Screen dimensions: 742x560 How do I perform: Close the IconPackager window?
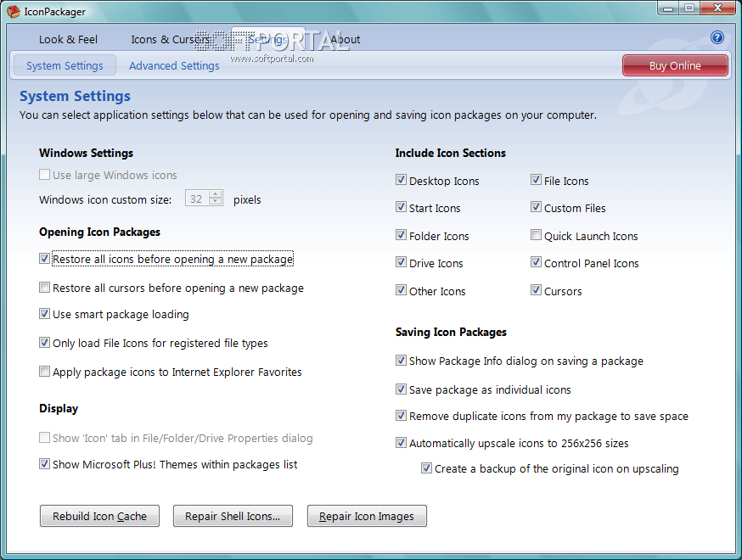pos(718,8)
